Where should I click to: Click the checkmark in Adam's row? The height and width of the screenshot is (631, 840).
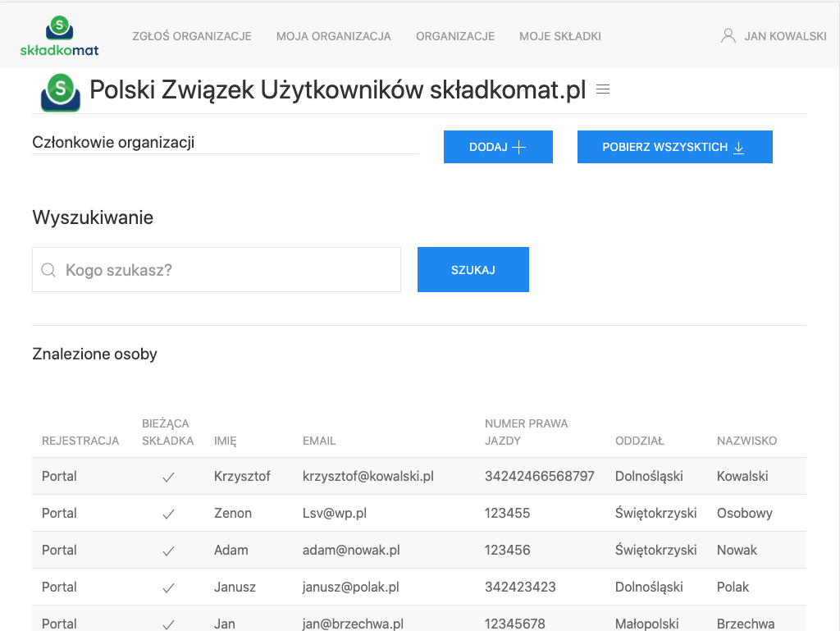[168, 551]
